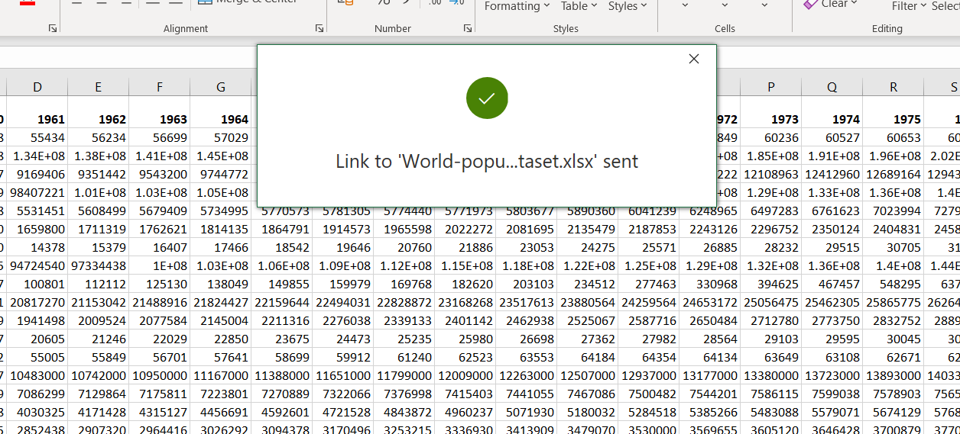Screen dimensions: 960x434
Task: Select the cell containing 112112
Action: point(99,285)
